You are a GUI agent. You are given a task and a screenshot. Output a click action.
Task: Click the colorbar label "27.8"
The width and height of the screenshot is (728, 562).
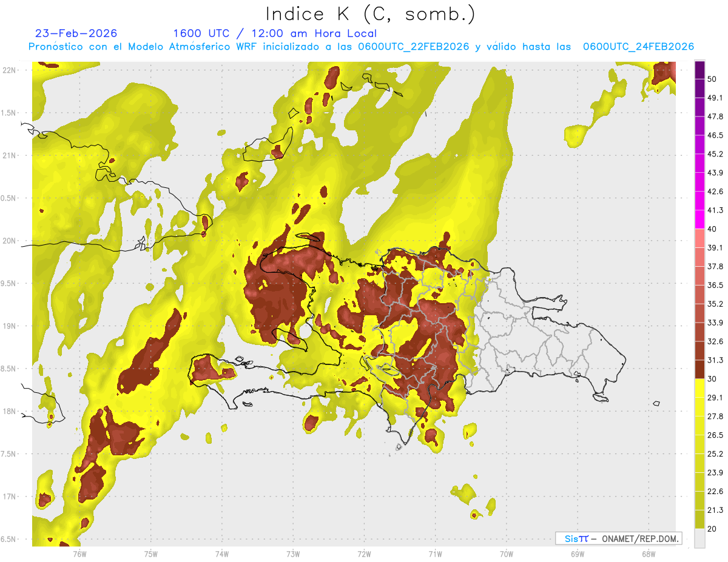[715, 416]
